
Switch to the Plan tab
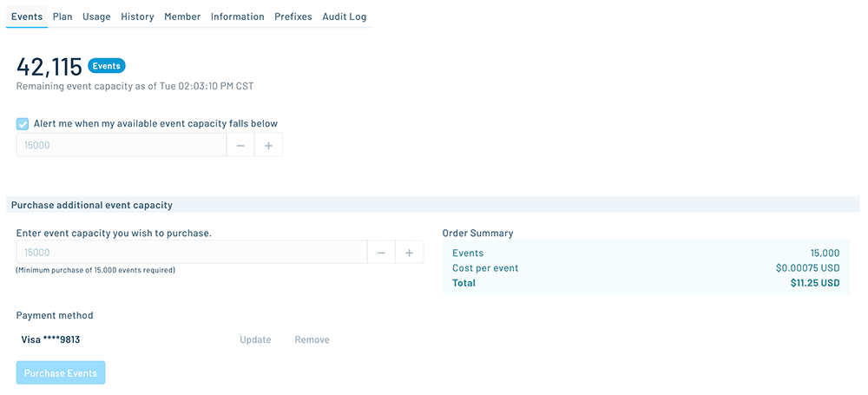click(x=62, y=16)
